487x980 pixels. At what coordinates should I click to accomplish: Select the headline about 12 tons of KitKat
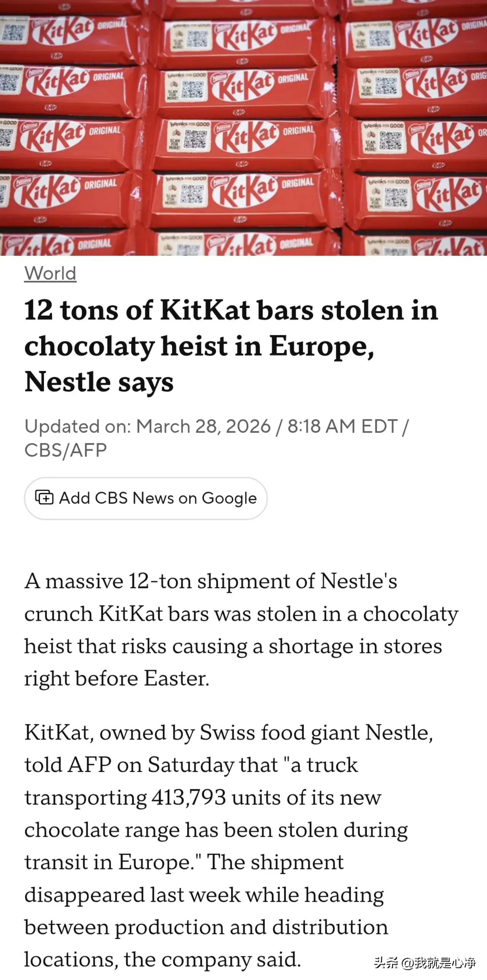[x=231, y=346]
